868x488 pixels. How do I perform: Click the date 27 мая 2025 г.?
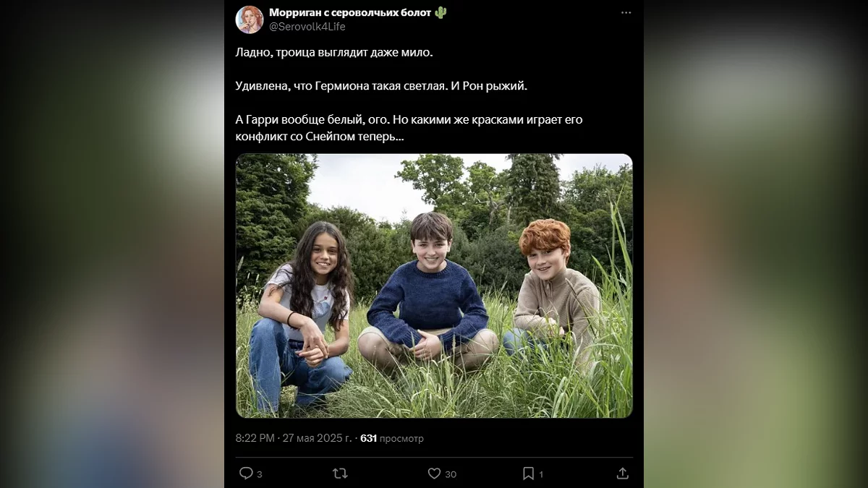317,438
